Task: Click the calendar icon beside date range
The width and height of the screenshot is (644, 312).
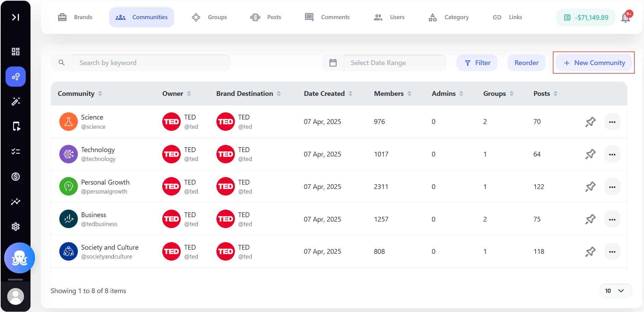Action: coord(333,63)
